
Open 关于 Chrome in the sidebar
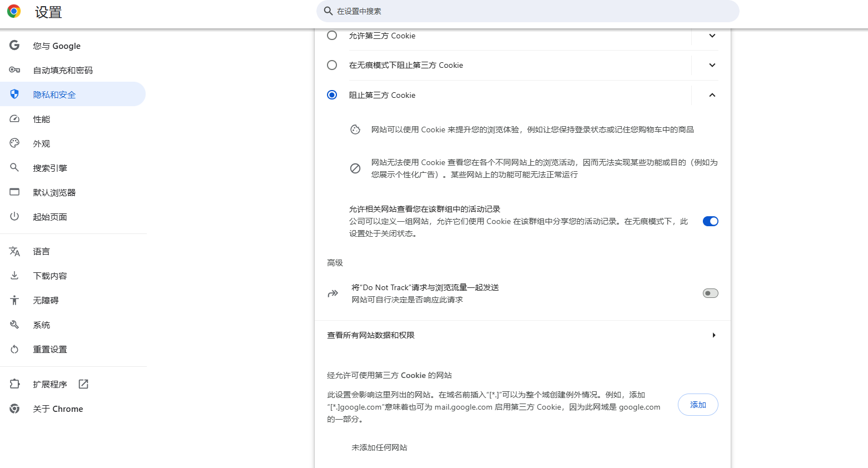pos(73,409)
